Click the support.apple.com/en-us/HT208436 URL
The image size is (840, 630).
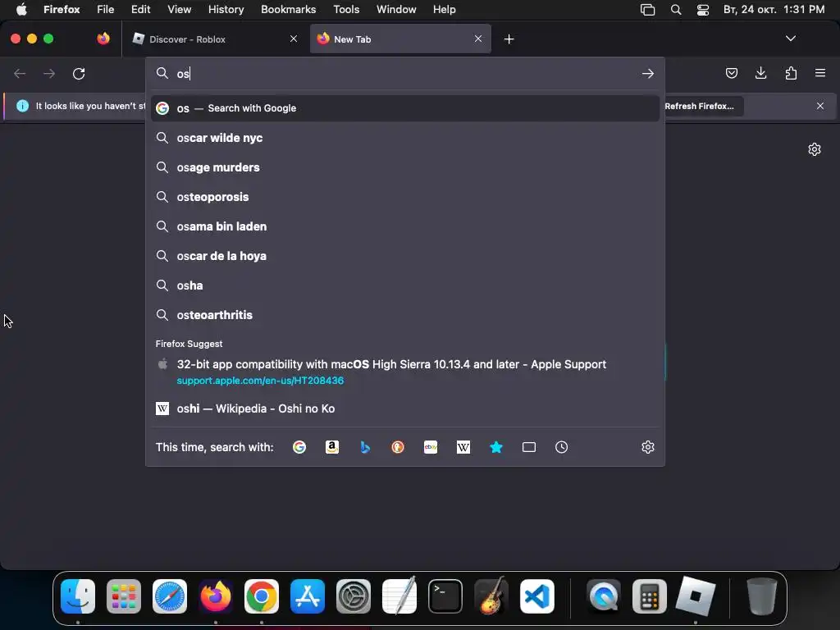[x=260, y=381]
